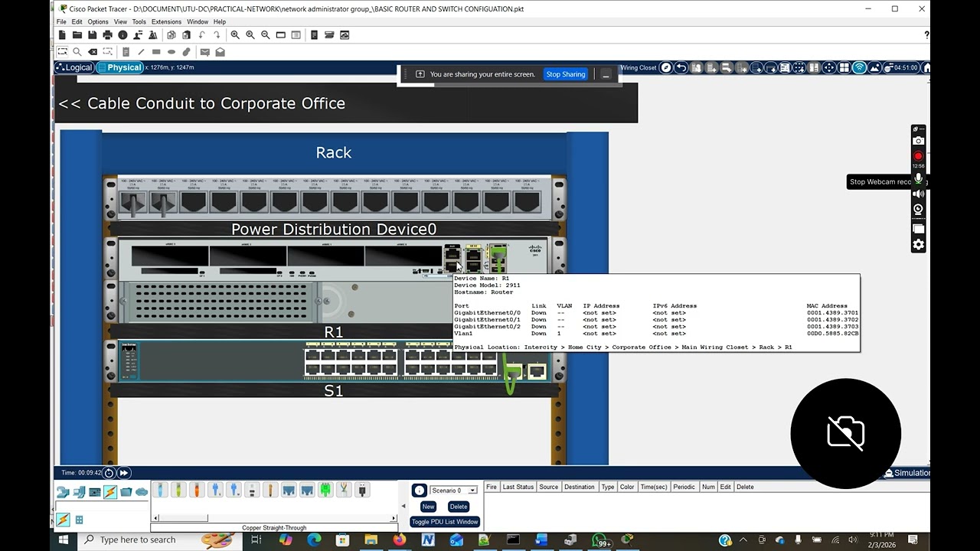Image resolution: width=980 pixels, height=551 pixels.
Task: Click the move object arrows icon
Action: [829, 67]
